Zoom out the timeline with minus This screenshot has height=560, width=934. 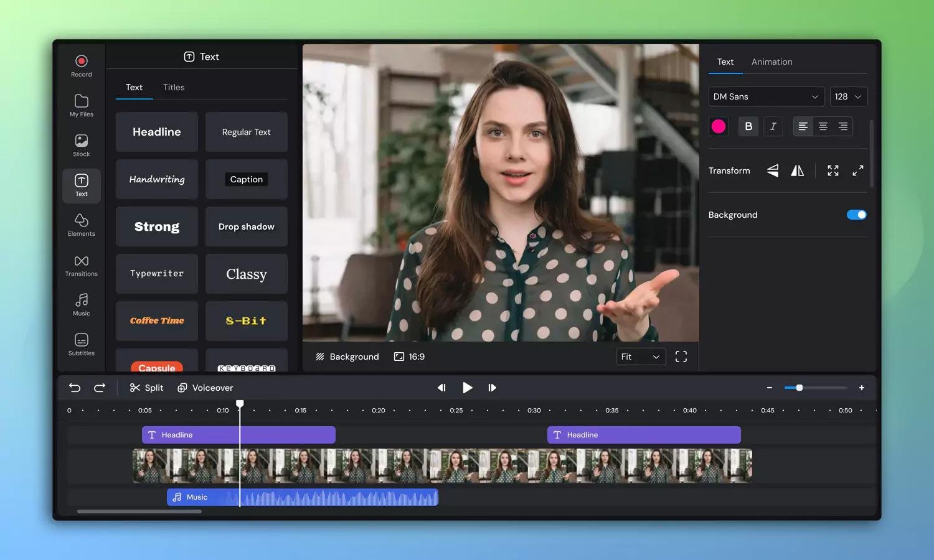[770, 388]
